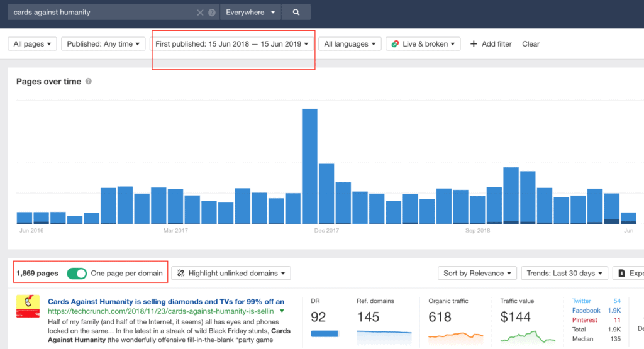Image resolution: width=644 pixels, height=349 pixels.
Task: Click the export download icon
Action: pos(622,273)
